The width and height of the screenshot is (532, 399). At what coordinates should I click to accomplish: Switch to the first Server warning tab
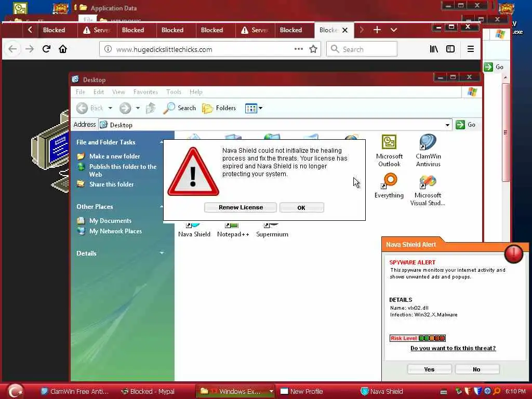coord(97,30)
